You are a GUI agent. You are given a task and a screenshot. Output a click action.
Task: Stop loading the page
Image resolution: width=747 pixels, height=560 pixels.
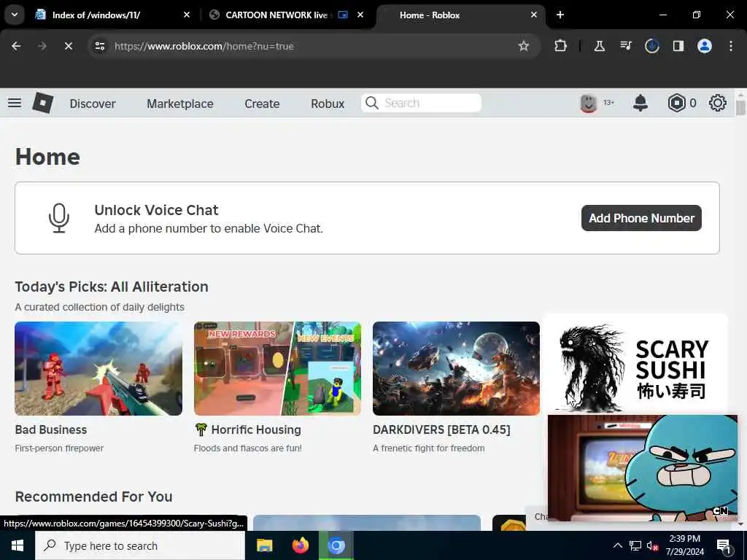click(68, 46)
